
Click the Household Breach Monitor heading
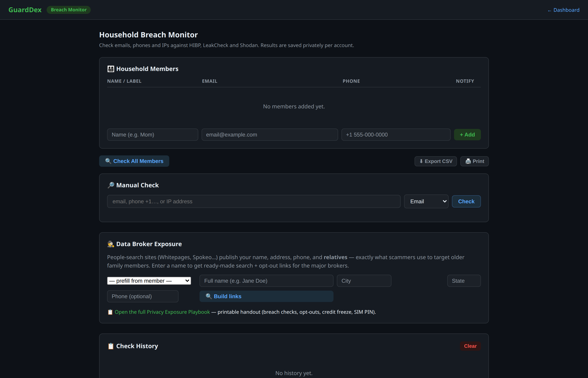(148, 35)
